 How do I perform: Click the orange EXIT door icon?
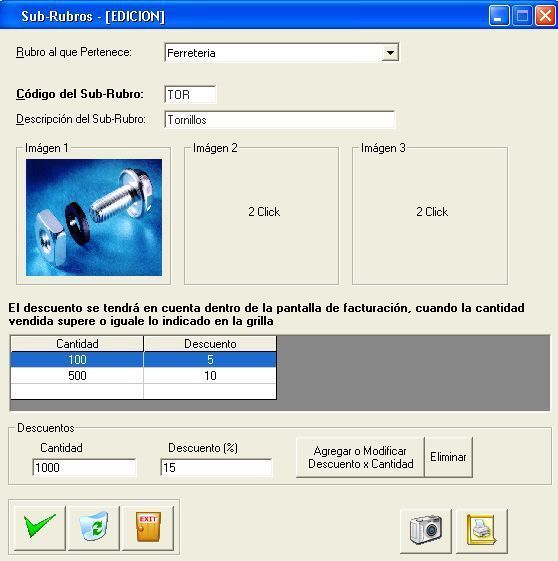coord(148,528)
